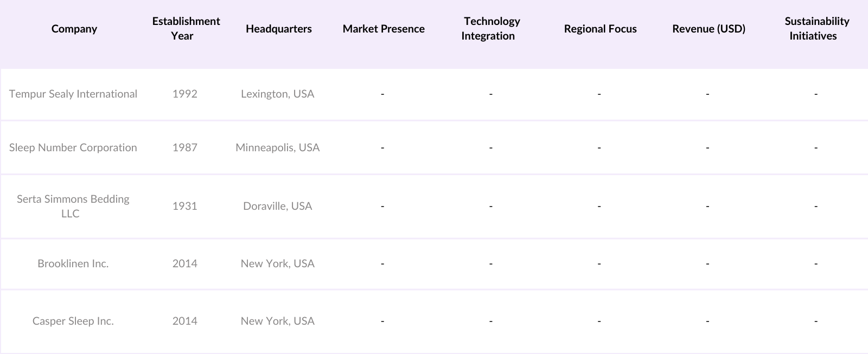
Task: Open the Brooklinen Inc. company entry
Action: pos(73,263)
